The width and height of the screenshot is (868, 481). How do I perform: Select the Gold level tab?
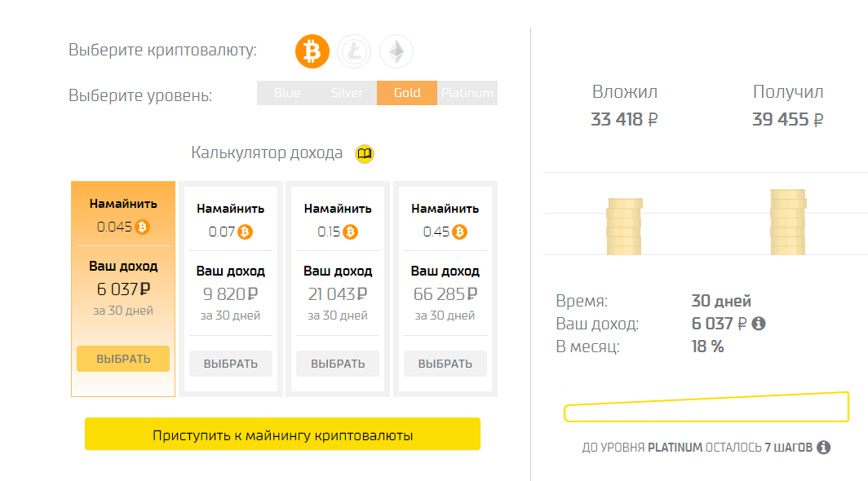pos(407,93)
